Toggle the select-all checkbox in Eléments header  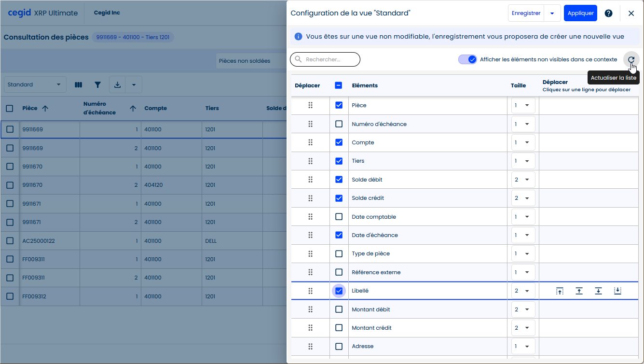[339, 85]
